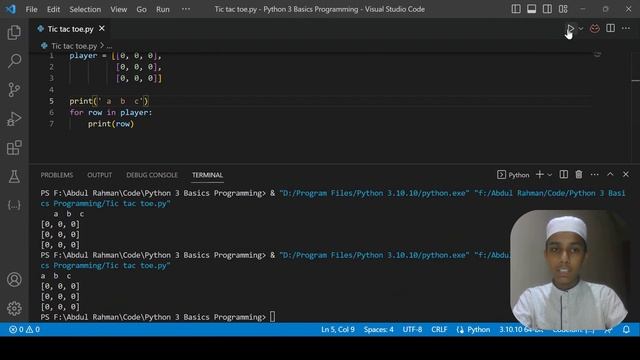
Task: Split the editor to the right
Action: 610,28
